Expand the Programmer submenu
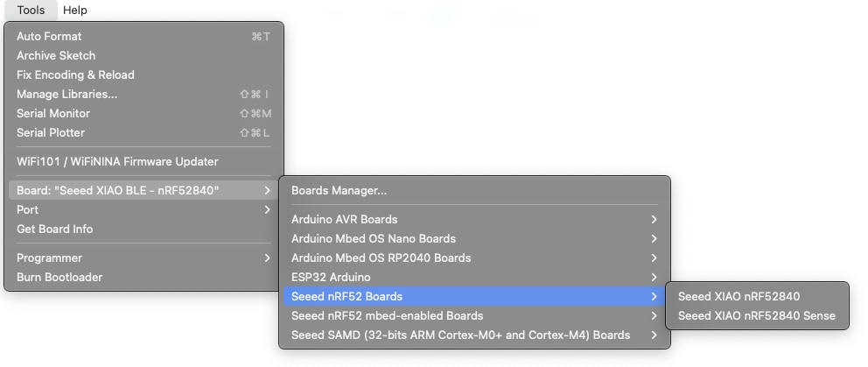Screen dimensions: 868x367 [x=143, y=258]
